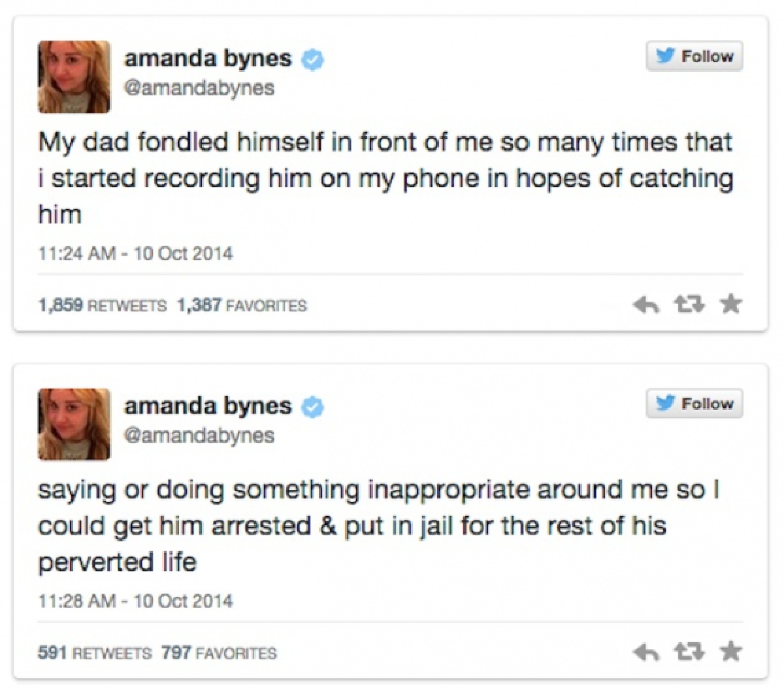Open the 11:24 AM - 10 Oct 2014 timestamp

[135, 253]
